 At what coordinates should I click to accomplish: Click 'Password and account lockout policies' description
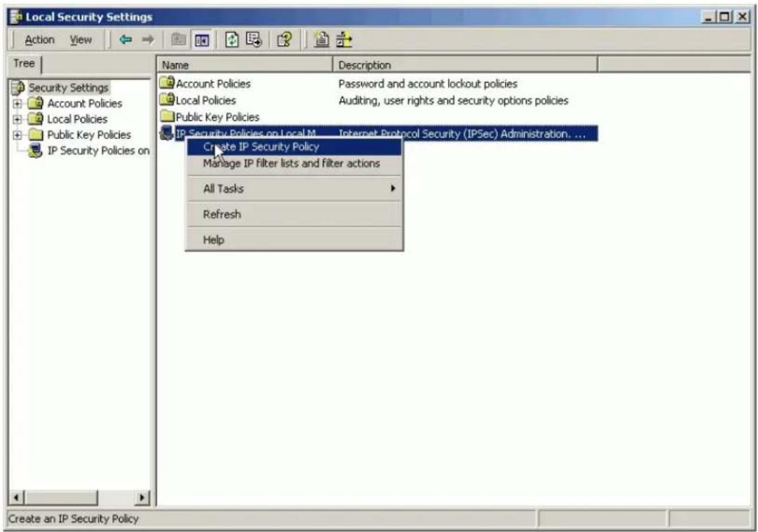428,83
